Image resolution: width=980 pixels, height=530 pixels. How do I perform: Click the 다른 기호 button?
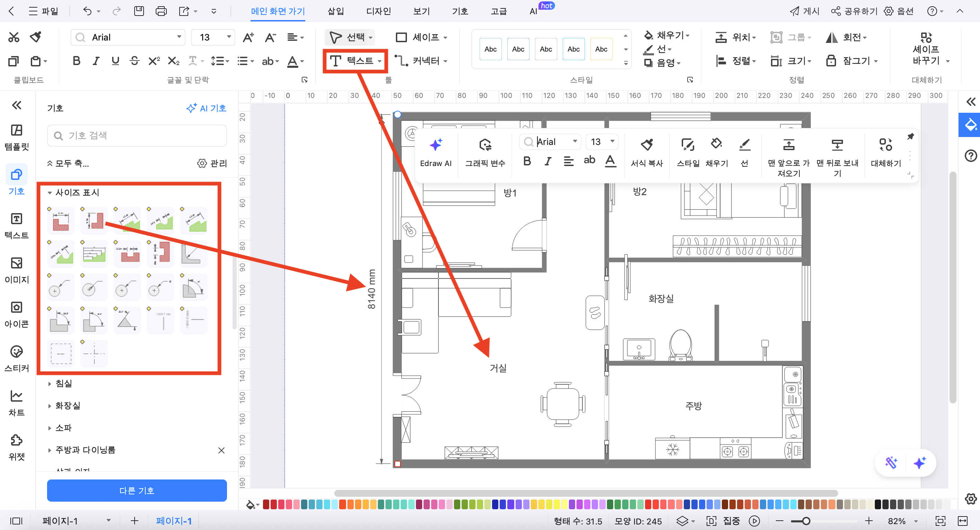137,490
